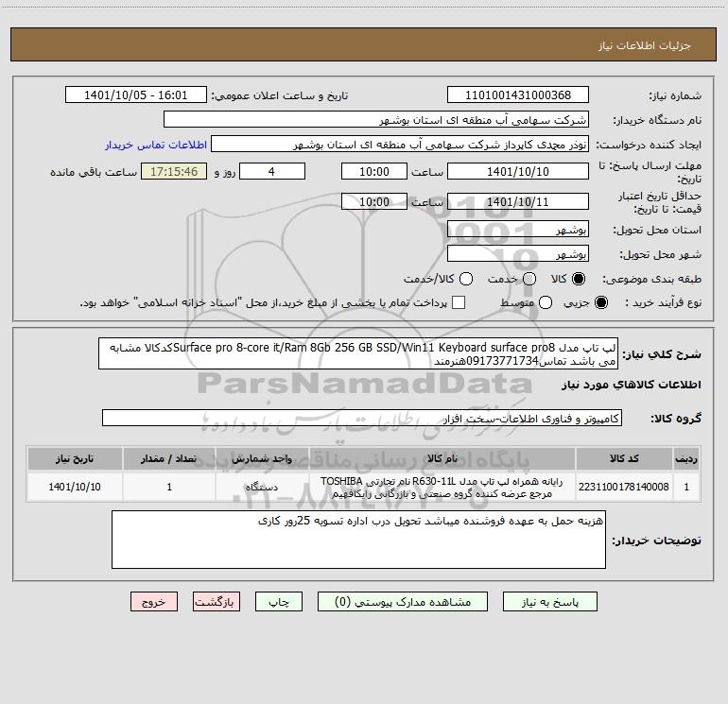Click the response deadline date 1401/10/10 field
The width and height of the screenshot is (728, 704).
tap(518, 172)
